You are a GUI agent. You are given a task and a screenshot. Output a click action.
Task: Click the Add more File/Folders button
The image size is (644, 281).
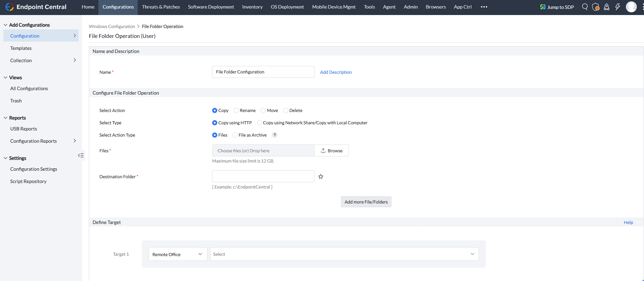[366, 202]
